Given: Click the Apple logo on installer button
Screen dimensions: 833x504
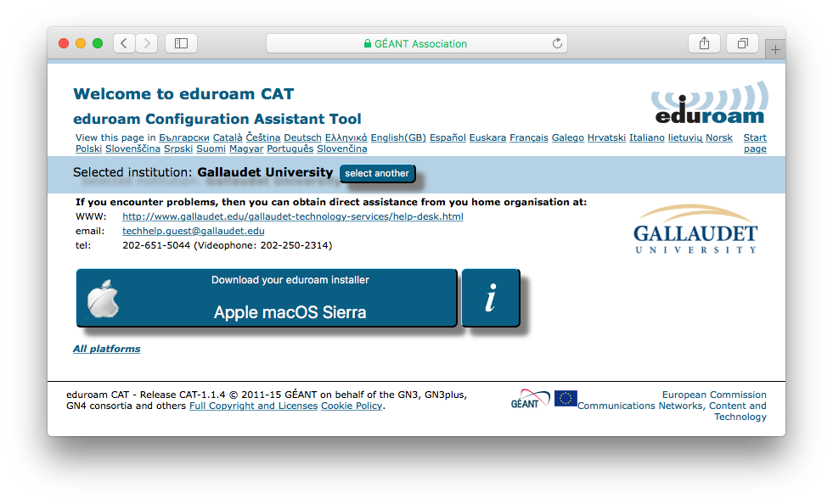Looking at the screenshot, I should pyautogui.click(x=103, y=298).
